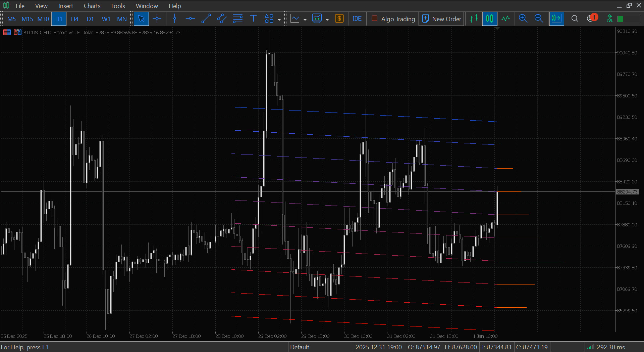Image resolution: width=644 pixels, height=352 pixels.
Task: Open the indicators list icon
Action: (317, 19)
